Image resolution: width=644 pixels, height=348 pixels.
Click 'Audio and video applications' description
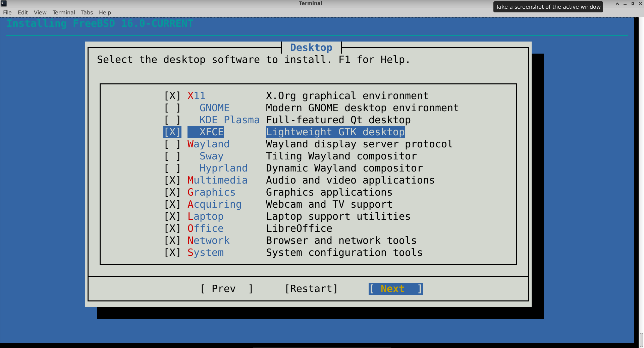coord(350,180)
